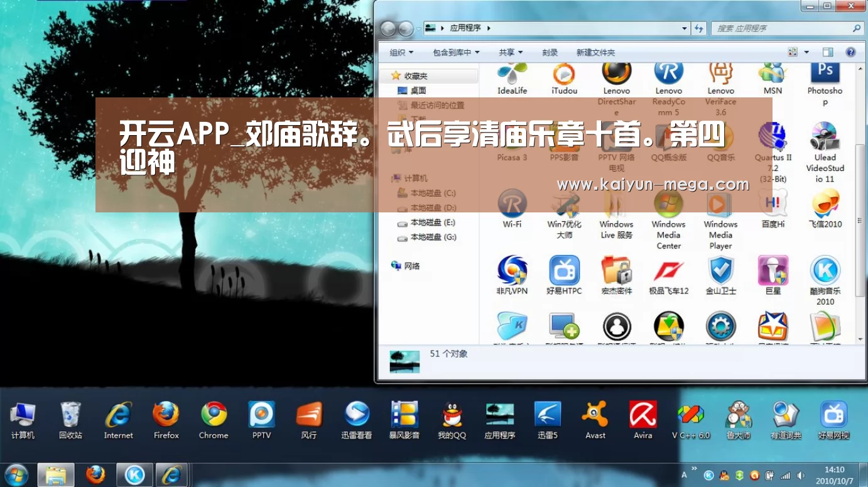This screenshot has height=487, width=868.
Task: Click the 我的QQ penguin dock icon
Action: click(452, 420)
